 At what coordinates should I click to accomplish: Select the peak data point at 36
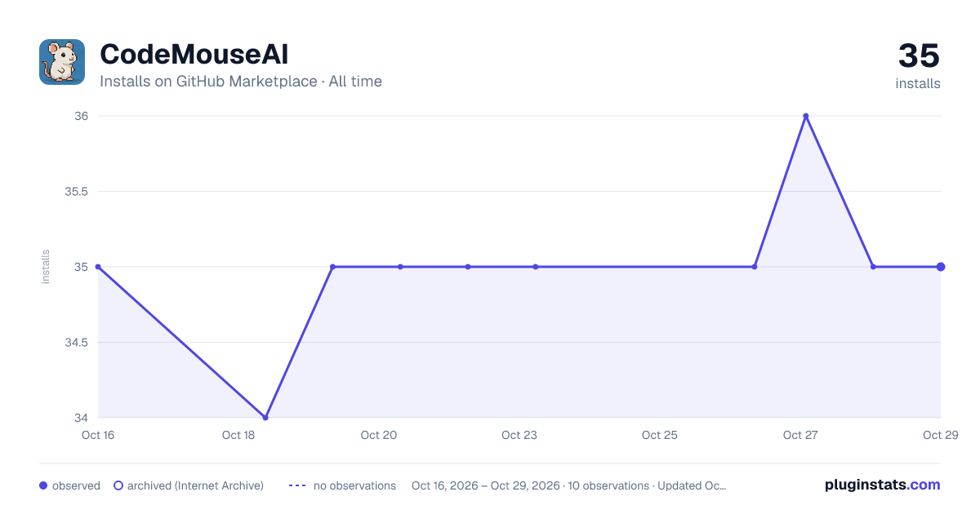tap(806, 116)
